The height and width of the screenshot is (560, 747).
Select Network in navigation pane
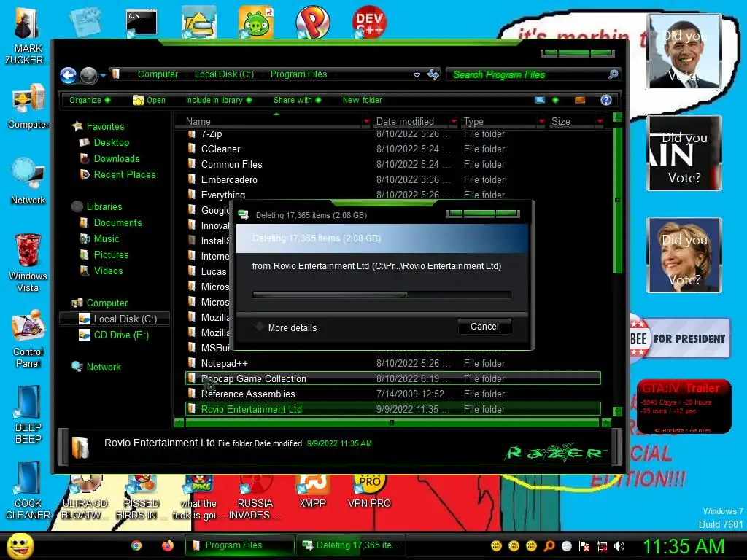click(104, 367)
